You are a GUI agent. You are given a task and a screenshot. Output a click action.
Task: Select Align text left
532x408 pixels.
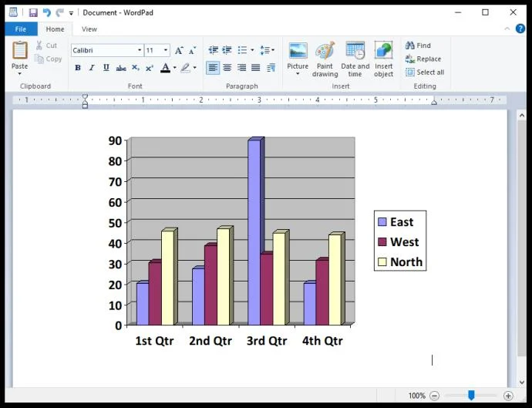coord(213,68)
